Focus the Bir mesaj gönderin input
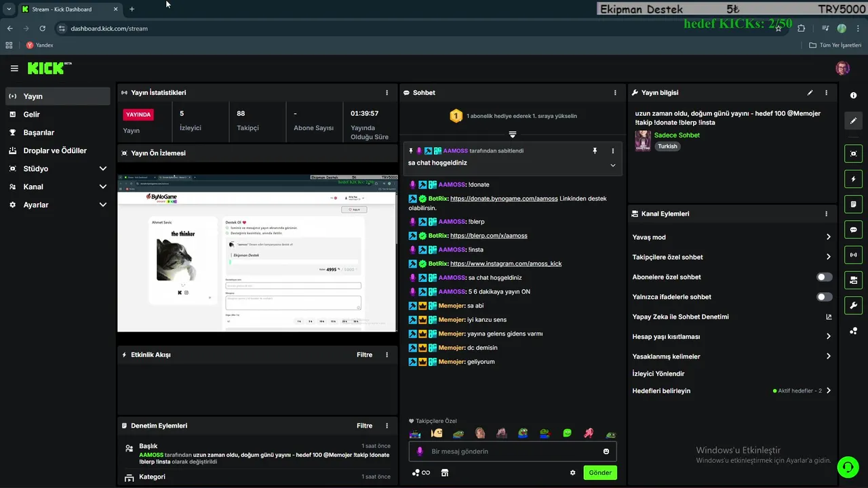Image resolution: width=868 pixels, height=488 pixels. pos(512,451)
